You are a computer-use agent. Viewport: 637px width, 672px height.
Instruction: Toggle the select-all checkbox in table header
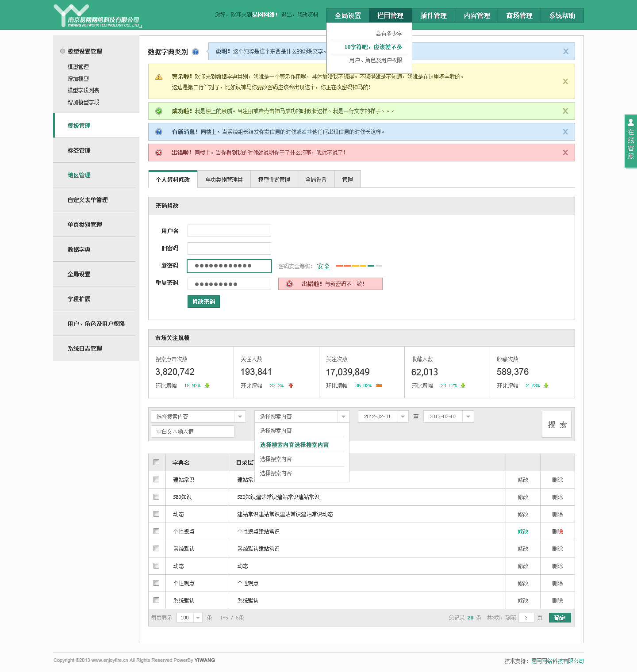click(x=156, y=462)
